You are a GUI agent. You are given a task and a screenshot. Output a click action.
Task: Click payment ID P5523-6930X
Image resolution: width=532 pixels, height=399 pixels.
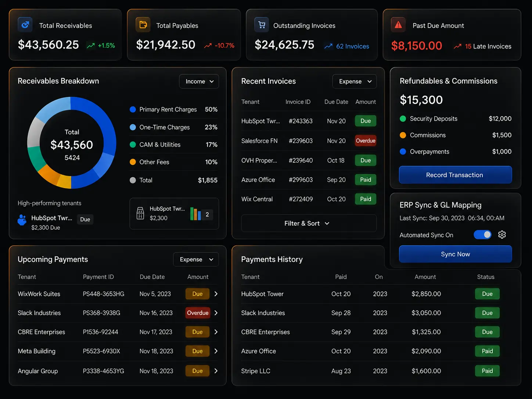[101, 351]
